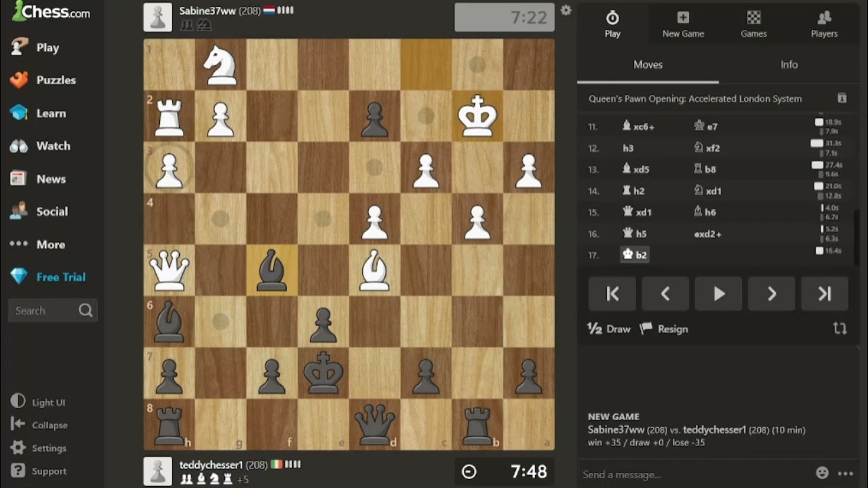Jump to the first move
Image resolution: width=868 pixels, height=488 pixels.
[612, 293]
